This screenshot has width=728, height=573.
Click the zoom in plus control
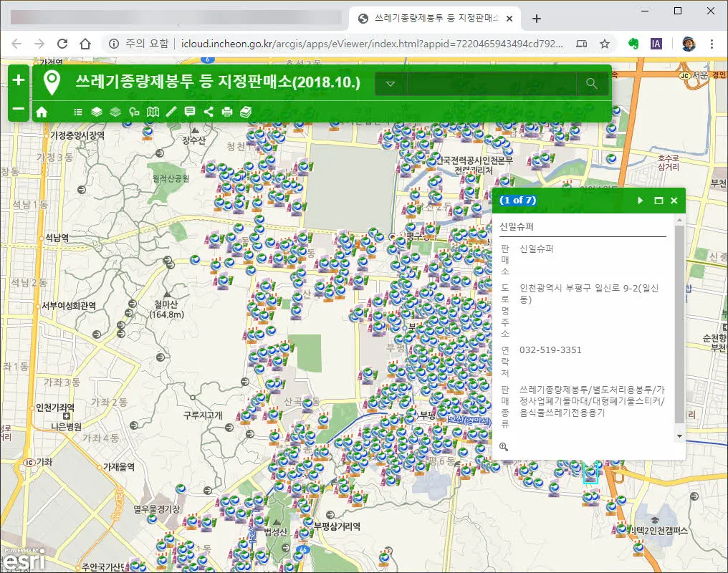[x=17, y=79]
